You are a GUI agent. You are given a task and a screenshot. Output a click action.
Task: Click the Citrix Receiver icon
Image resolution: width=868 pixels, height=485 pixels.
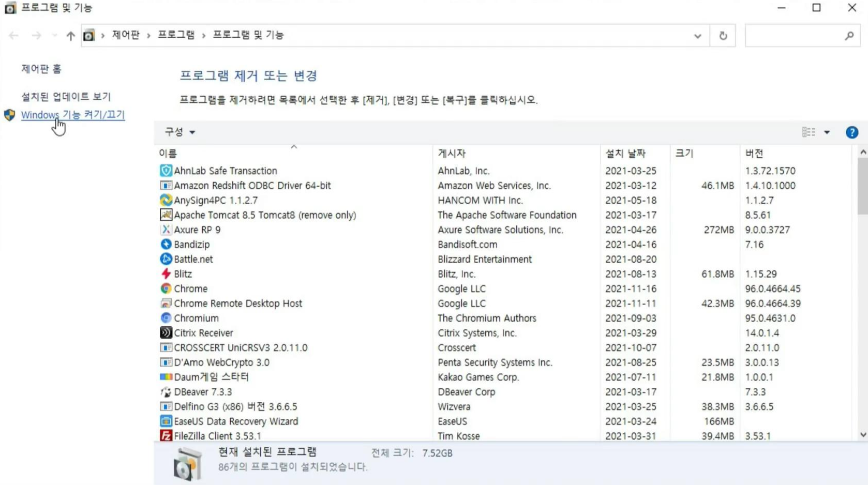166,332
